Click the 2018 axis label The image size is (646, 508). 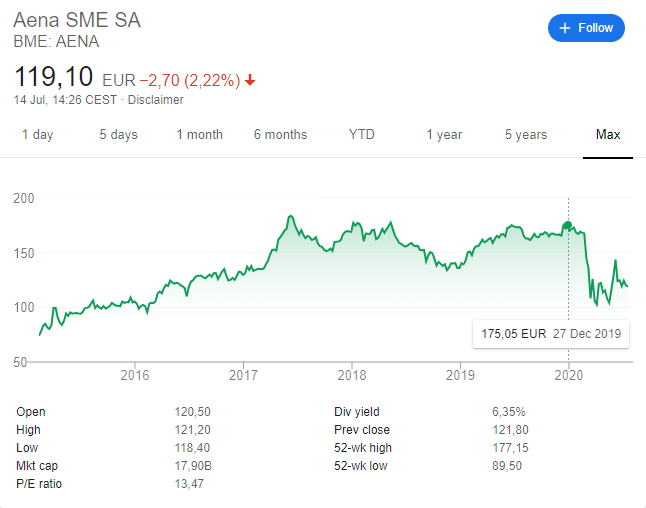(351, 375)
